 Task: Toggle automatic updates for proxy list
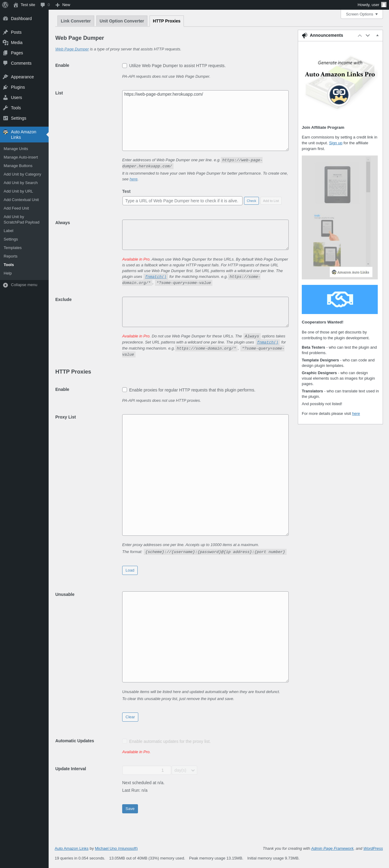pos(125,741)
